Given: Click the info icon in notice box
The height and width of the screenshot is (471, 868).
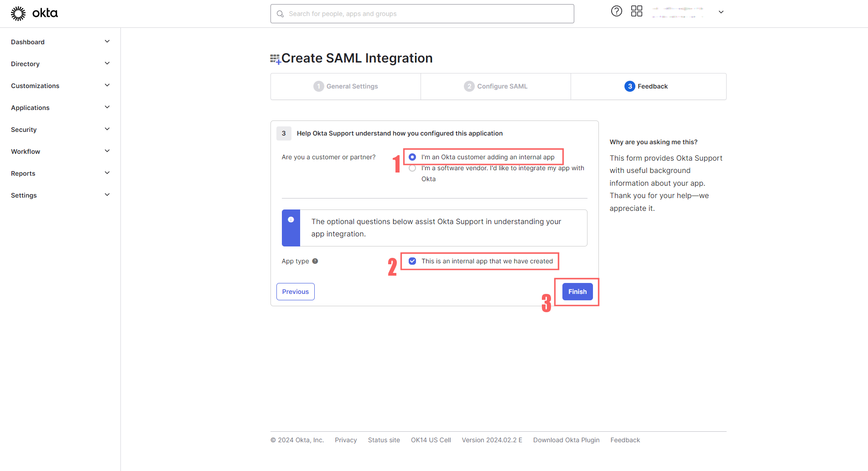Looking at the screenshot, I should pos(291,220).
